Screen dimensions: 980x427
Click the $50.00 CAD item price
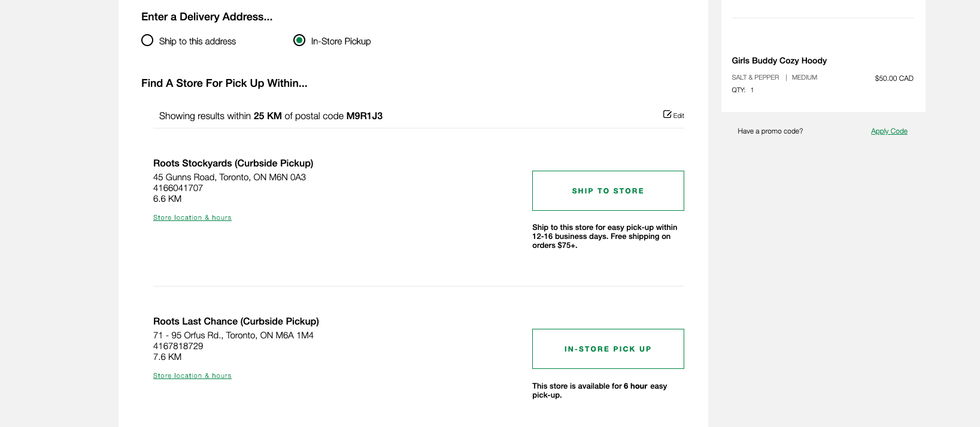tap(894, 78)
